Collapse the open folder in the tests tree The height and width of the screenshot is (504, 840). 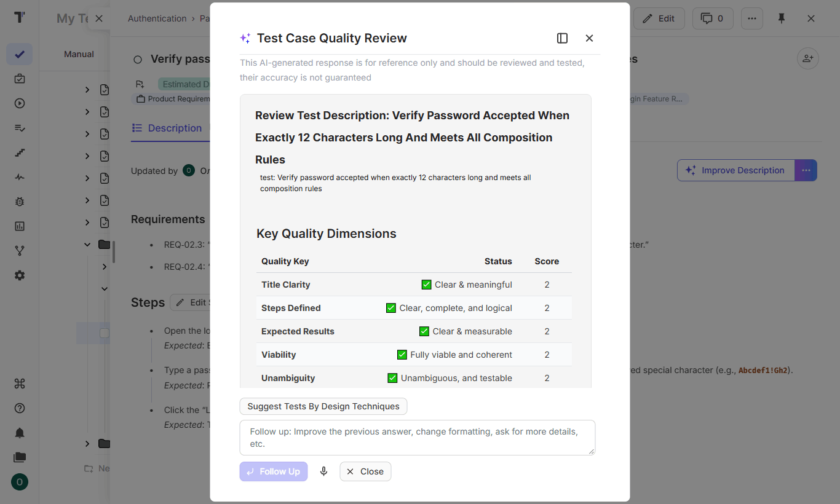point(87,245)
